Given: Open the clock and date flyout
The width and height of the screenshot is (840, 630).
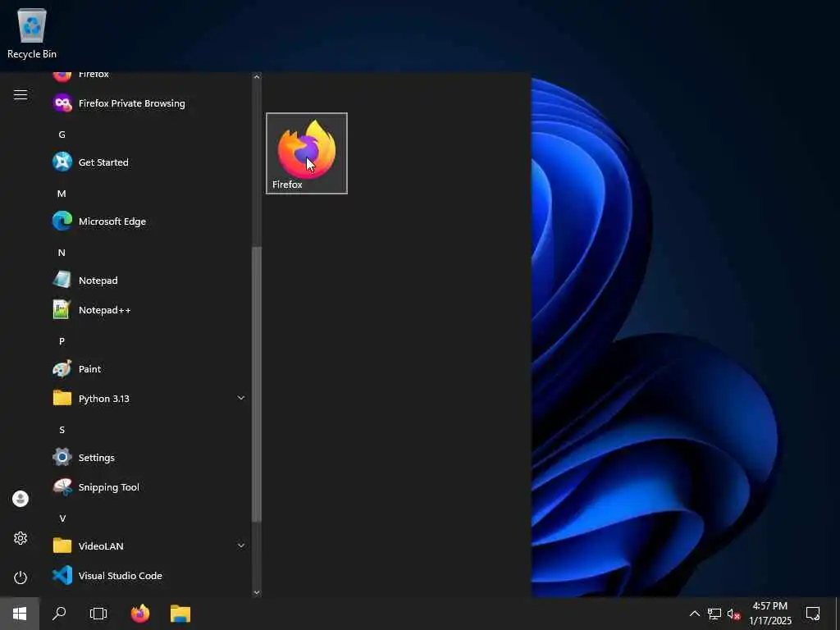Looking at the screenshot, I should [769, 614].
